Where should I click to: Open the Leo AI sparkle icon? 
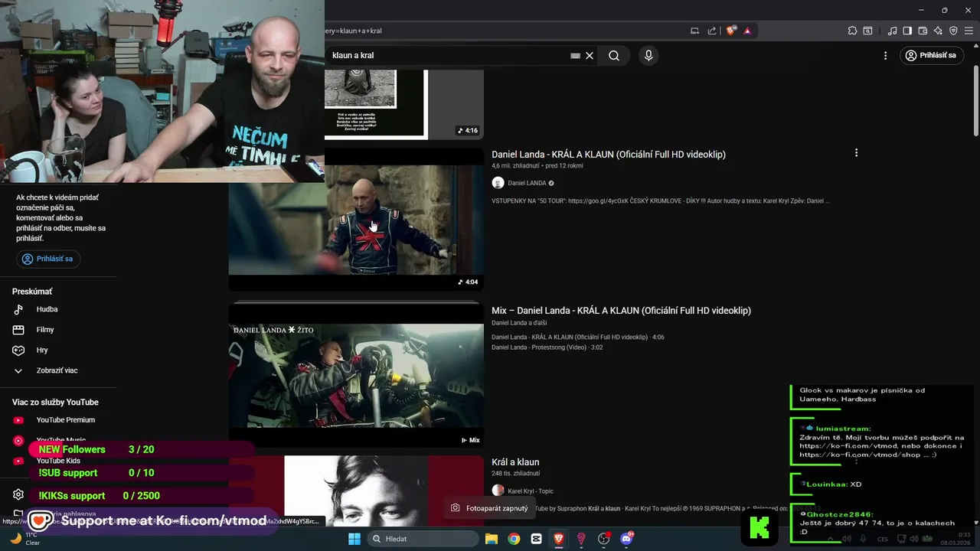[x=938, y=31]
